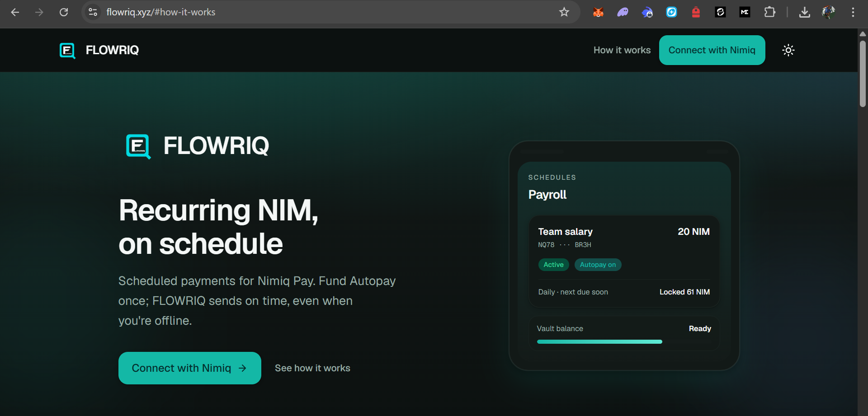Open the red lock extension icon
The height and width of the screenshot is (416, 868).
[x=696, y=12]
